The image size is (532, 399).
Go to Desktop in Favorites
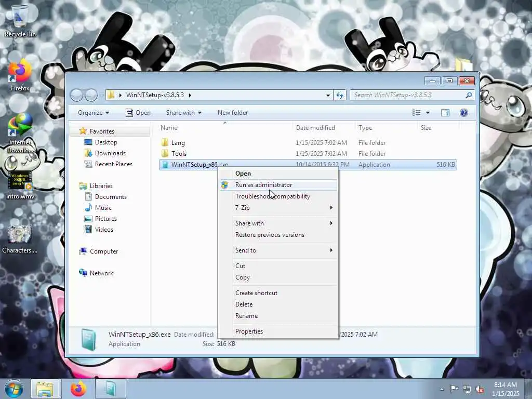coord(106,142)
